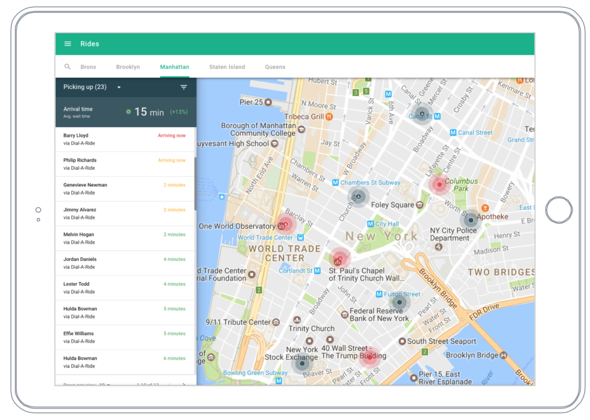The height and width of the screenshot is (420, 590).
Task: Select Barry Lloyd ride row
Action: point(126,139)
